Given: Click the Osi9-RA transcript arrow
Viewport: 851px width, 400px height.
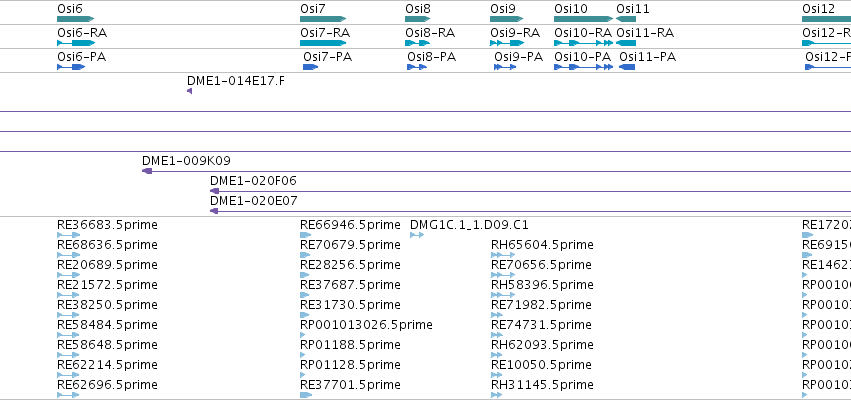Looking at the screenshot, I should point(507,43).
